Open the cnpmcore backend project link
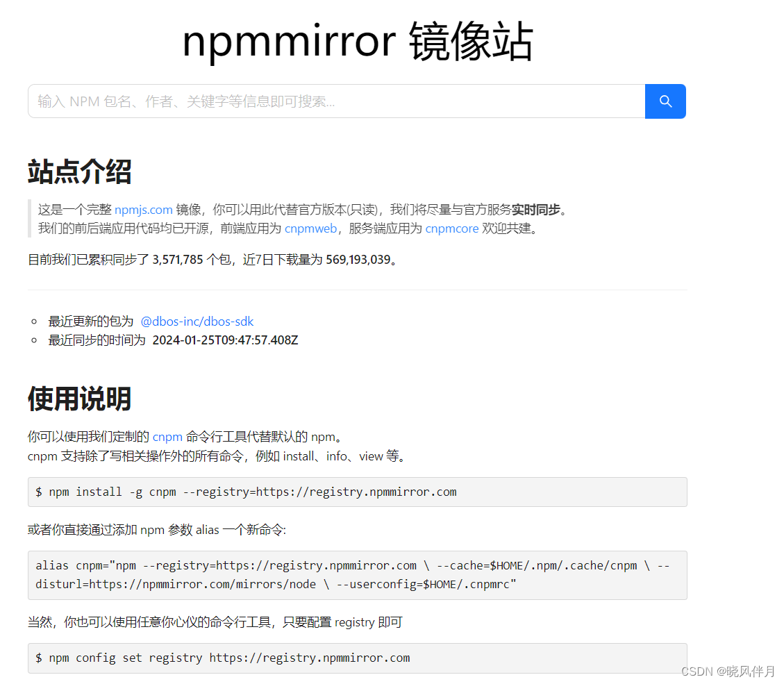Viewport: 784px width, 684px height. click(x=451, y=228)
